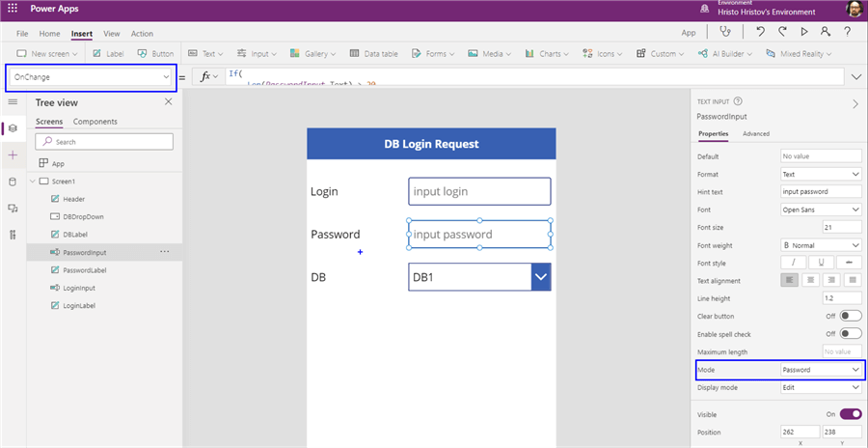Image resolution: width=868 pixels, height=448 pixels.
Task: Open the PasswordInput ellipsis options
Action: 164,252
